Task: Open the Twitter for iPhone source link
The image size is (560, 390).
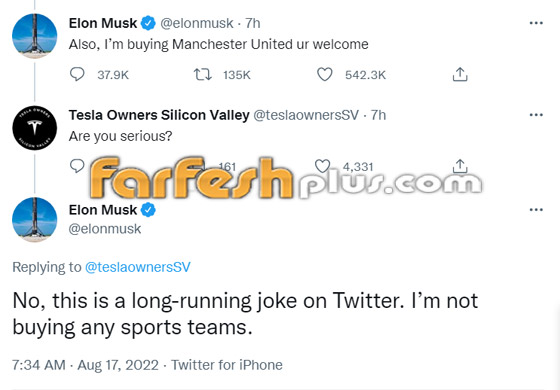Action: pos(227,365)
